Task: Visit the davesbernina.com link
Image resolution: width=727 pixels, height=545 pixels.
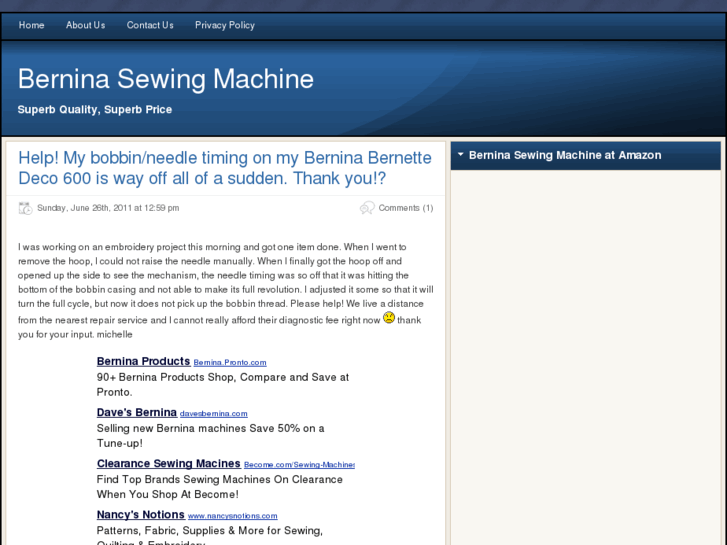Action: pos(214,414)
